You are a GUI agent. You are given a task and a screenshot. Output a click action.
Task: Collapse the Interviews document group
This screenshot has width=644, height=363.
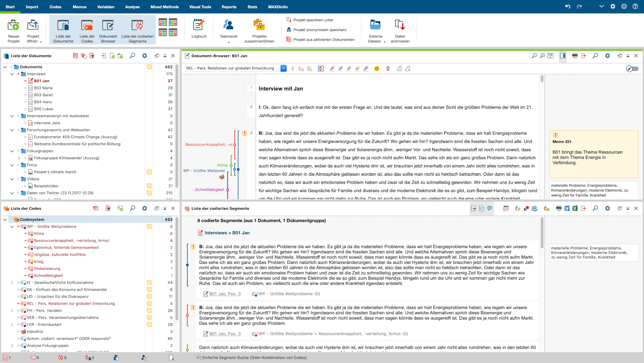(12, 74)
